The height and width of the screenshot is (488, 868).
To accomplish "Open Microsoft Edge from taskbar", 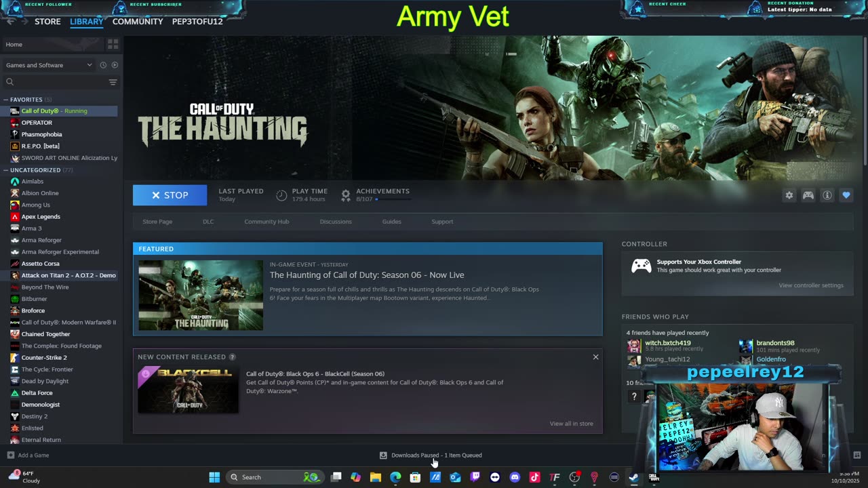I will 395,477.
